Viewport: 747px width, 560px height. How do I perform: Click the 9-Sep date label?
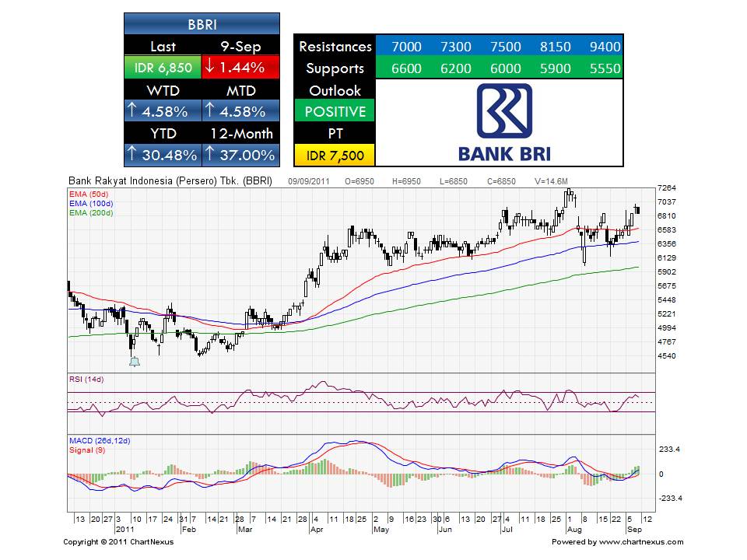tap(240, 46)
